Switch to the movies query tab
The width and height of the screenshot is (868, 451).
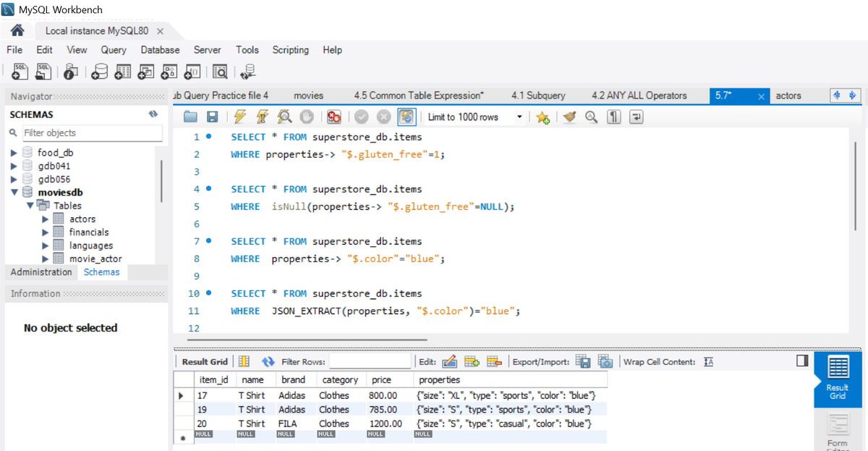pos(309,96)
